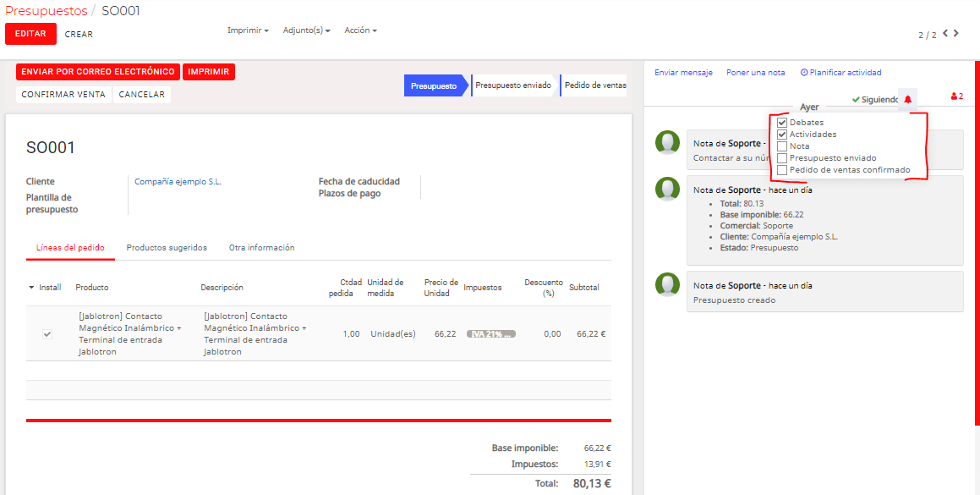Open the Presupuestos breadcrumb link

(x=47, y=11)
